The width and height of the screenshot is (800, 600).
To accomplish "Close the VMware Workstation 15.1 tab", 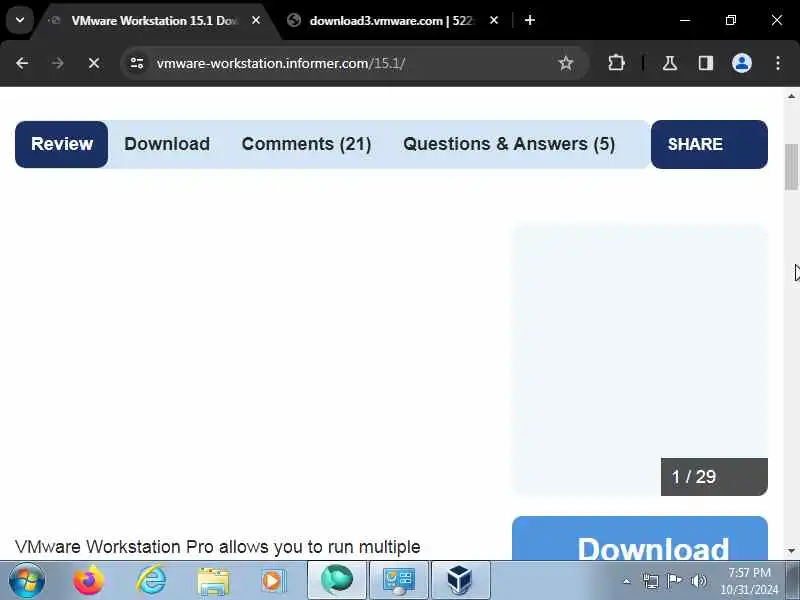I will 256,20.
